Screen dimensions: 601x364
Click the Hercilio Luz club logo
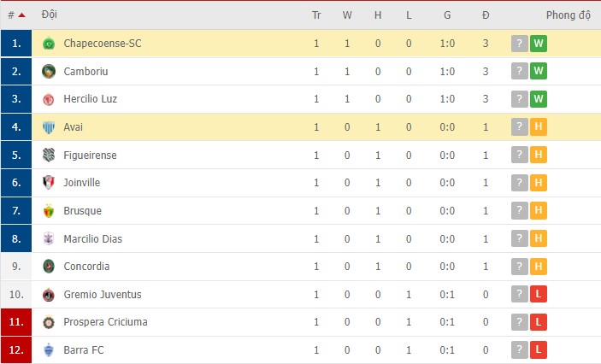click(x=49, y=99)
